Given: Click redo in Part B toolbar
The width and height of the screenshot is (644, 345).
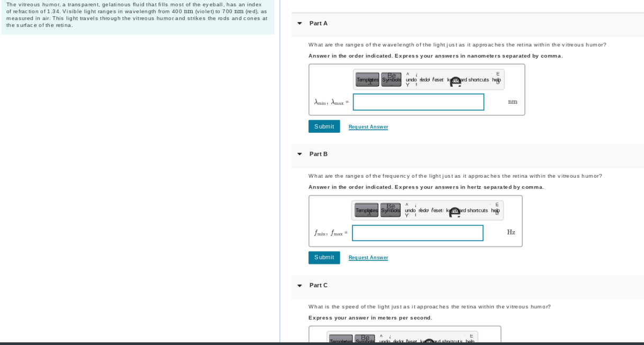Looking at the screenshot, I should coord(423,210).
